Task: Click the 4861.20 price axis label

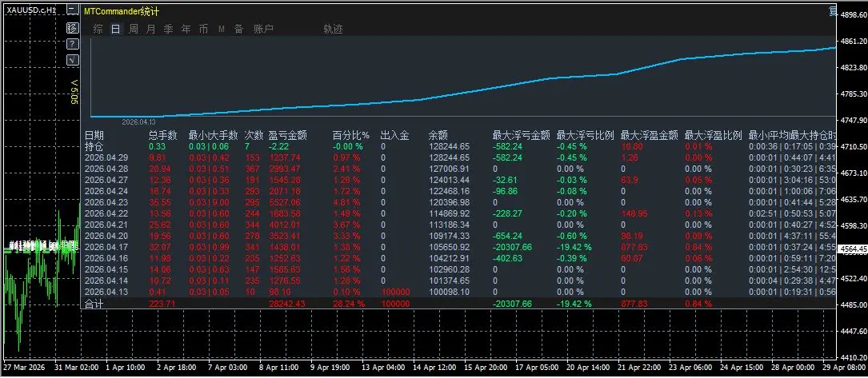Action: click(853, 42)
